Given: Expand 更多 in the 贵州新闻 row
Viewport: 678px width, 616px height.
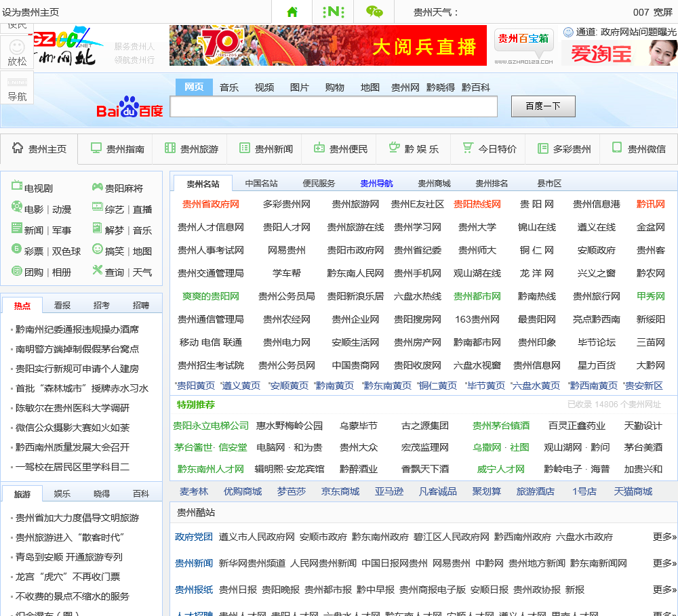Looking at the screenshot, I should (664, 563).
